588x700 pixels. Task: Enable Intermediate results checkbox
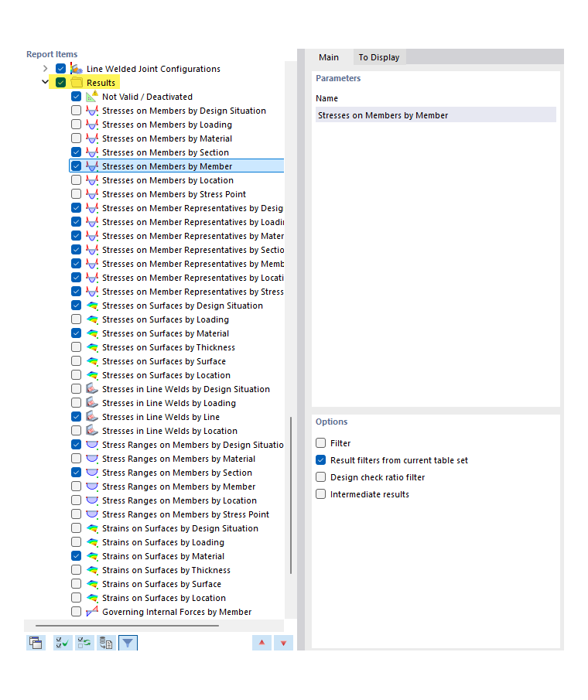pos(320,493)
